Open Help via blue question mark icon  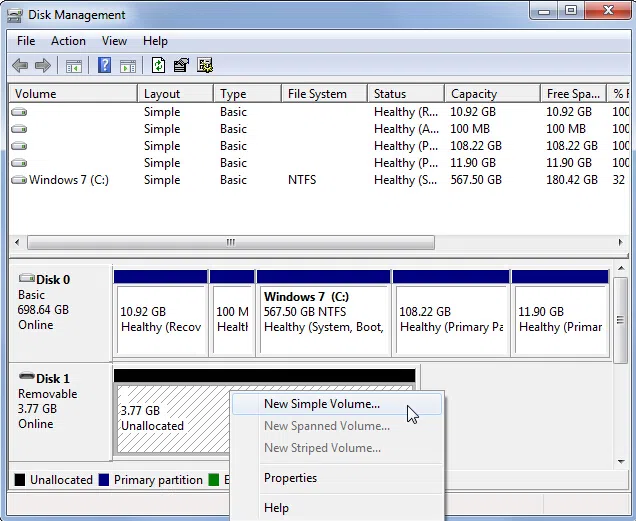pyautogui.click(x=104, y=66)
